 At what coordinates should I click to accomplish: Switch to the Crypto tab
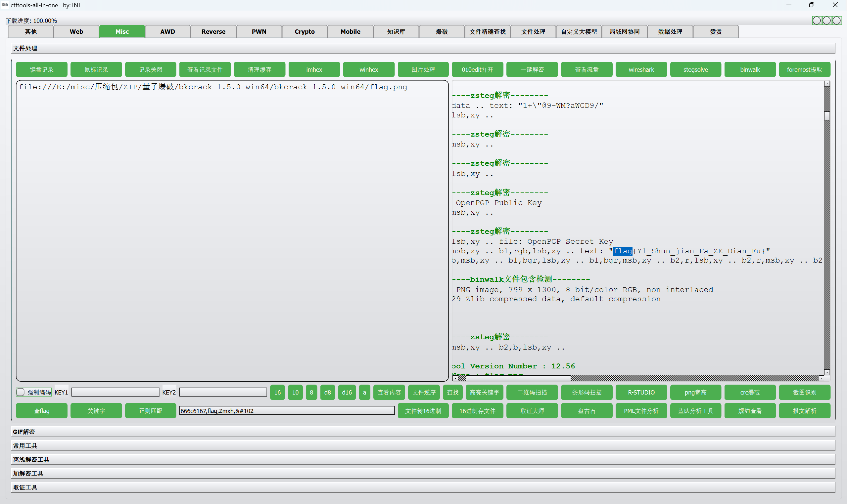point(305,32)
